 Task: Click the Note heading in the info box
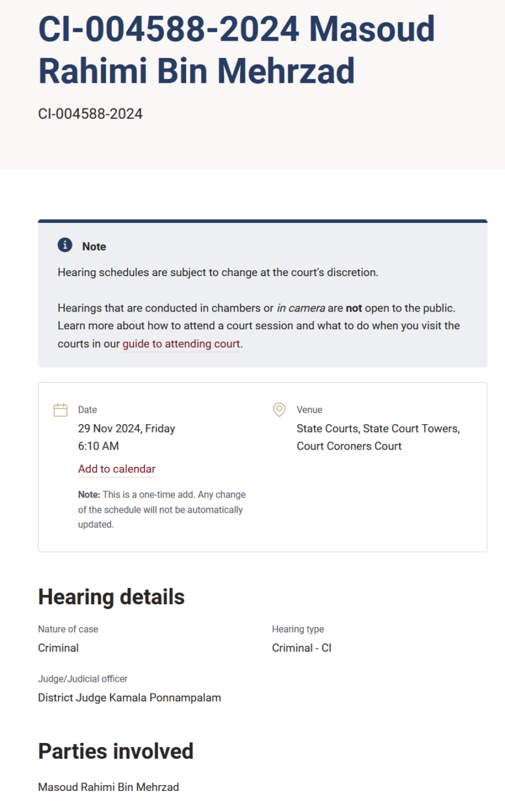click(94, 247)
